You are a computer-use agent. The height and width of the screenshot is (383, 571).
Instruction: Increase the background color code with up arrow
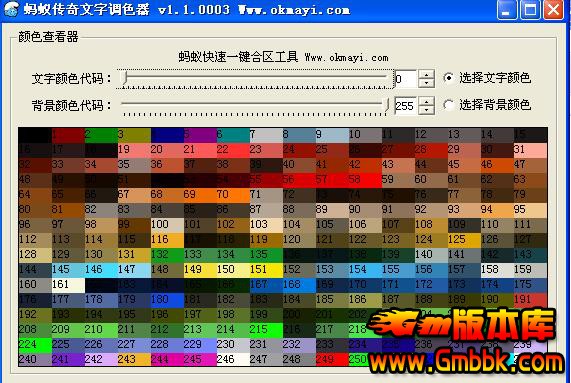tap(426, 101)
